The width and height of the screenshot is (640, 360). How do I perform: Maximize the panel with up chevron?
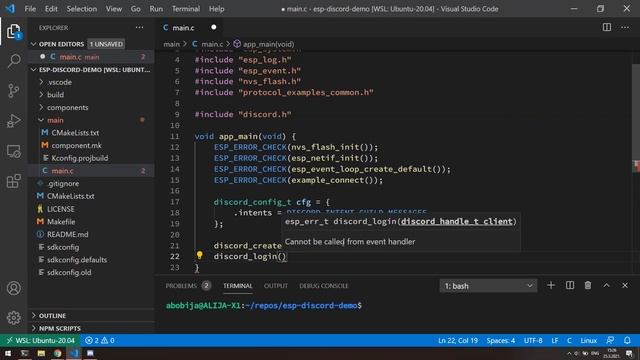(x=607, y=285)
